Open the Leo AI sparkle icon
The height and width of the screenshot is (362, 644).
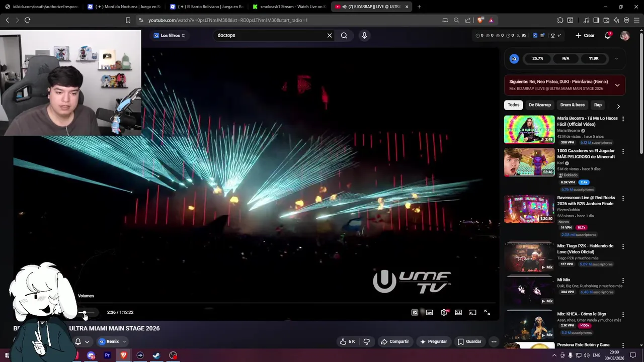tap(616, 20)
